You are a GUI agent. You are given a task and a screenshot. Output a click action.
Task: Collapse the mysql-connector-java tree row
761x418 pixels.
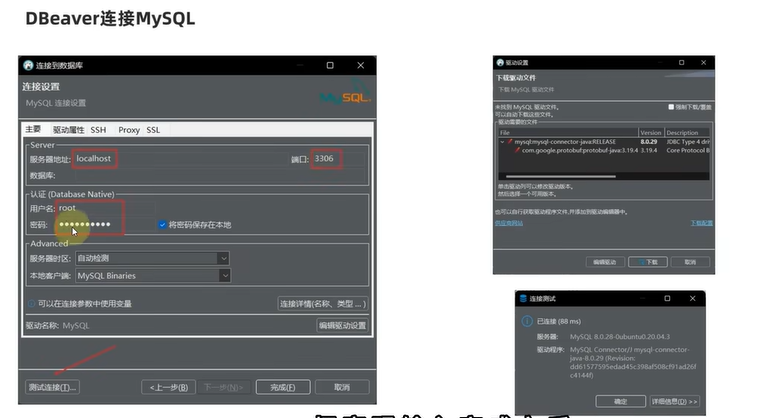pyautogui.click(x=502, y=142)
